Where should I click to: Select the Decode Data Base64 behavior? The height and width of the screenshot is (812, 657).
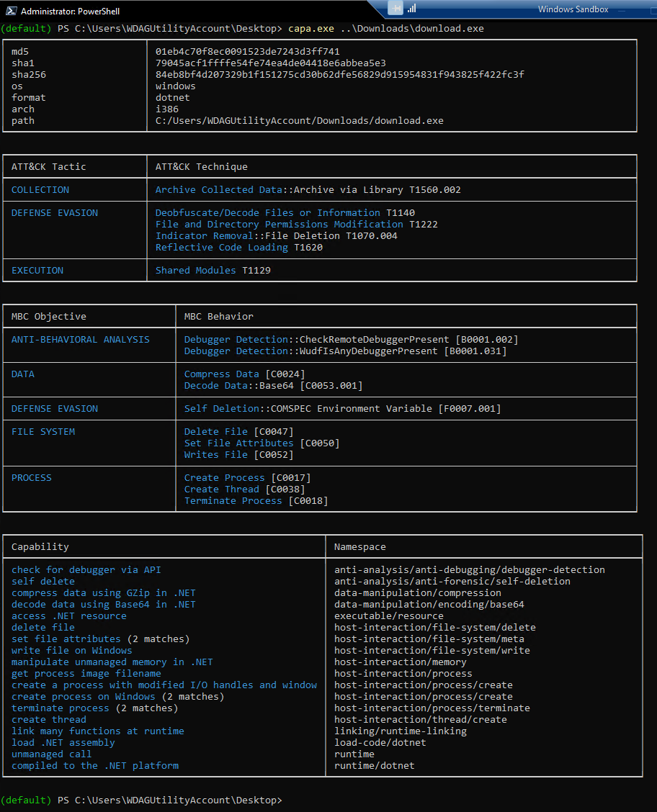(272, 385)
